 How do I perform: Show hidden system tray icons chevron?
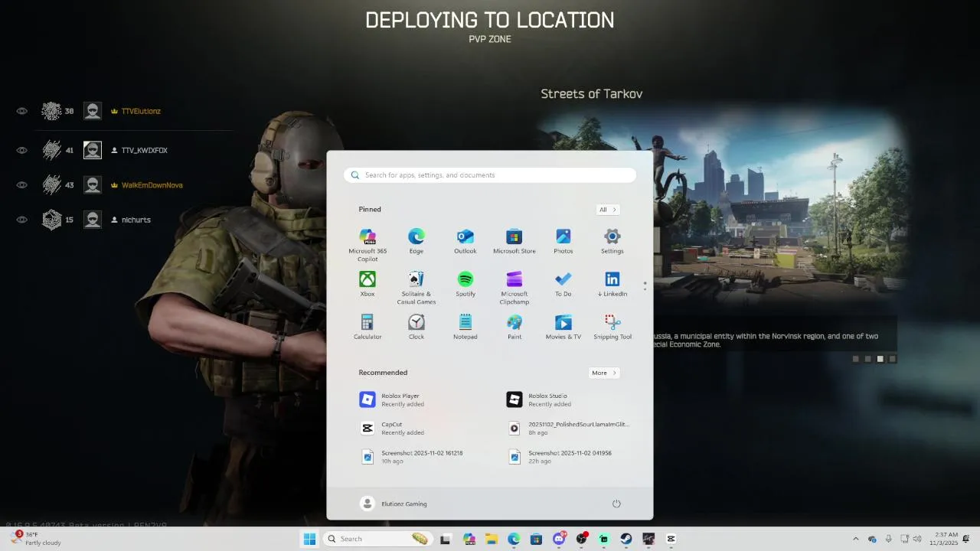[x=856, y=539]
